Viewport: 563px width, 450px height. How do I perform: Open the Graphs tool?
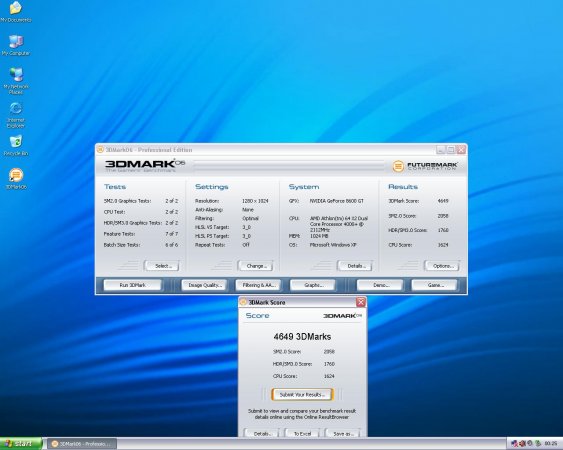click(312, 285)
